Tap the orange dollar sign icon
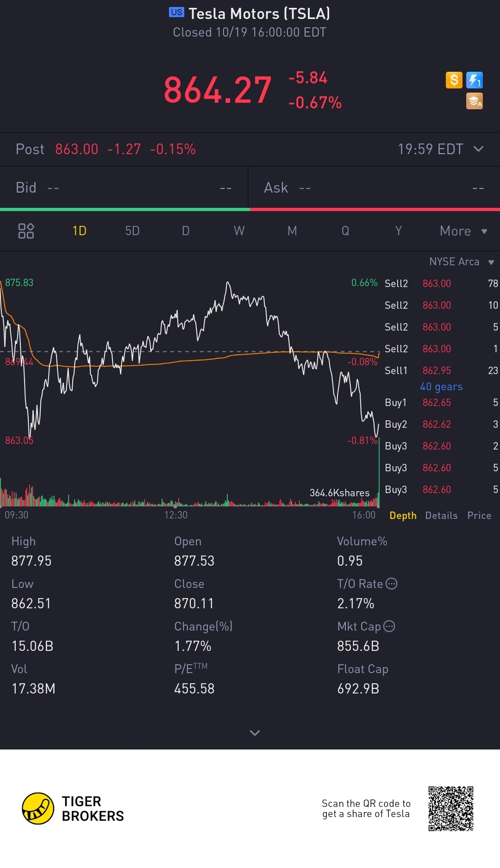Screen dimensions: 500x868 pos(454,80)
